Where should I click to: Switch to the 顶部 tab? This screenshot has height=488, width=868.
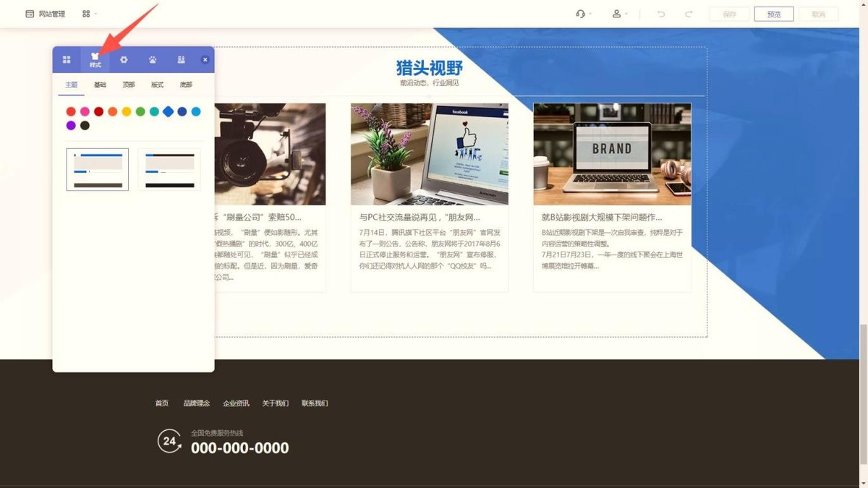[x=128, y=85]
